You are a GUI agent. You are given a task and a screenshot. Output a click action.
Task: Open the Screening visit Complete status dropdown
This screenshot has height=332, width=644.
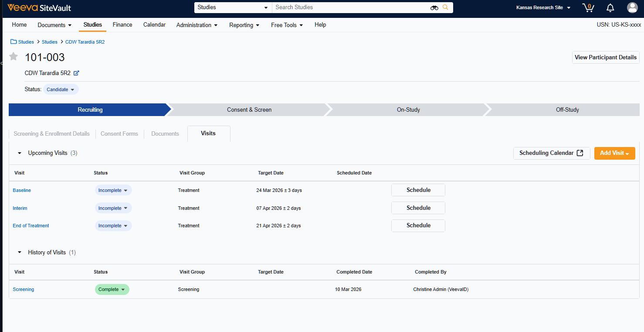[112, 289]
